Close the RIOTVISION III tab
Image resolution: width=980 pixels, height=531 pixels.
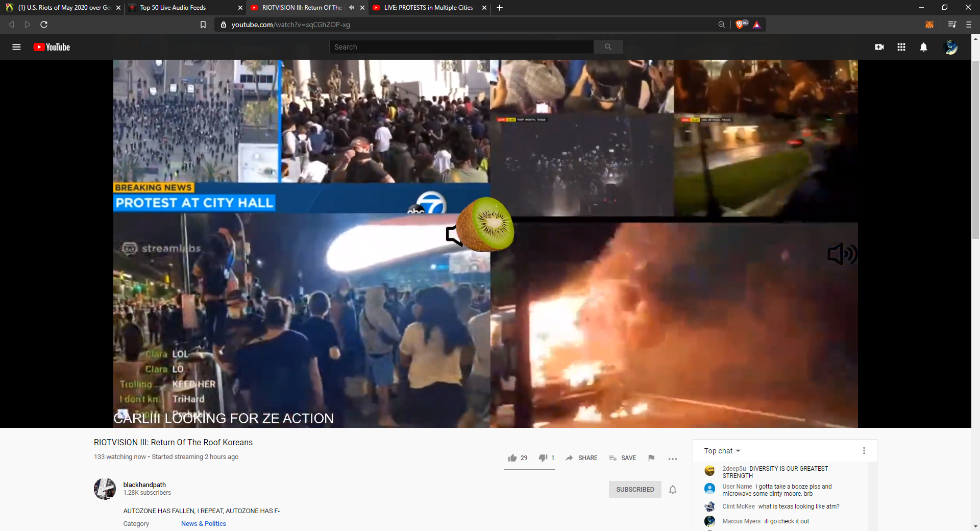(x=362, y=8)
